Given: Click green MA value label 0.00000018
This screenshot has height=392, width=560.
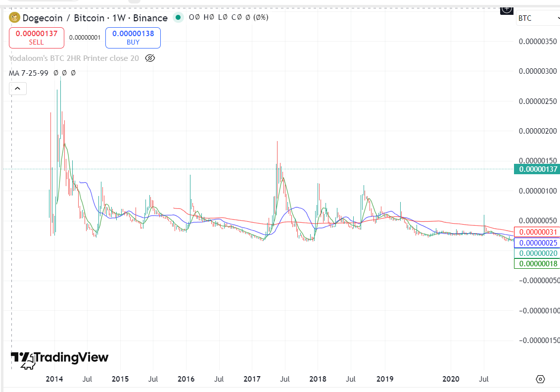Looking at the screenshot, I should coord(538,264).
